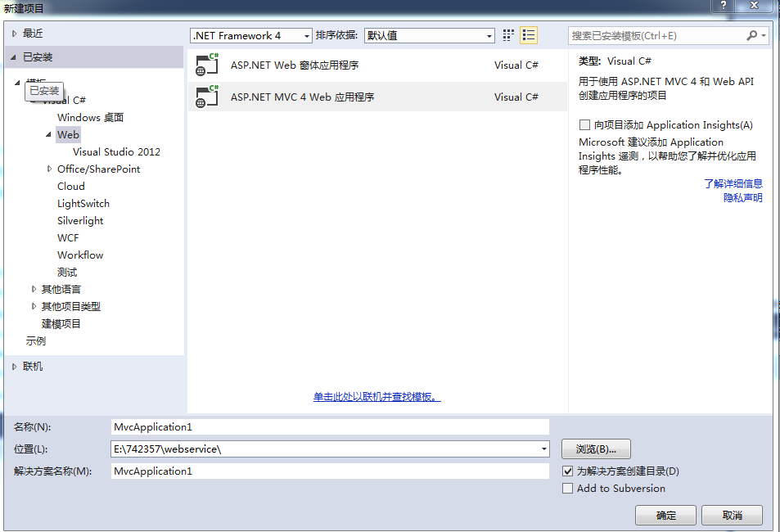The image size is (780, 532).
Task: Click the 名称 input field
Action: pyautogui.click(x=330, y=427)
